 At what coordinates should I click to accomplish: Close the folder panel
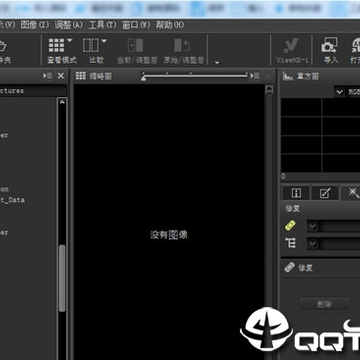click(61, 76)
